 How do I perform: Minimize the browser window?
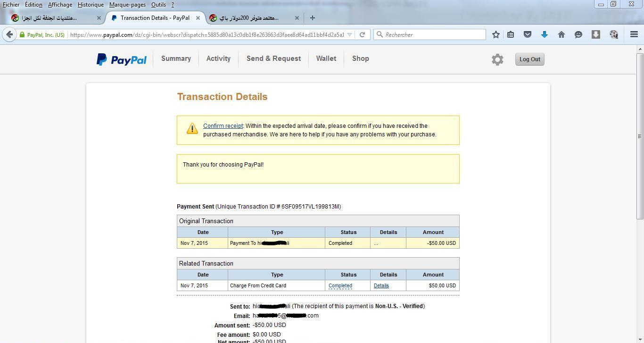[601, 4]
